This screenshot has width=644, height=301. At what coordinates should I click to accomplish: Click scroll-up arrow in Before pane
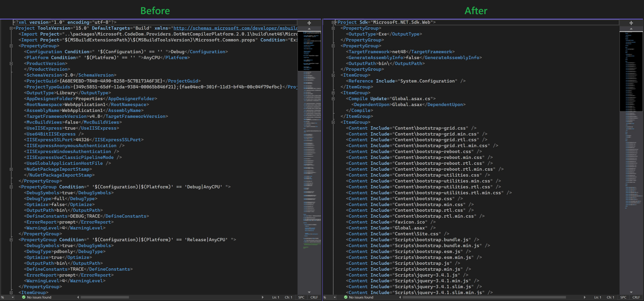pyautogui.click(x=309, y=29)
